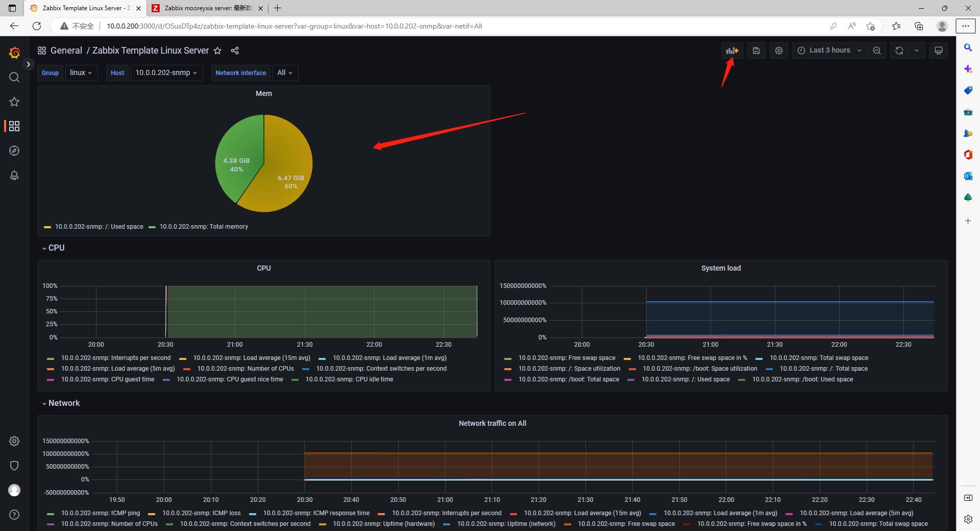The image size is (980, 531).
Task: Open the Edge sidebar search icon
Action: click(968, 47)
